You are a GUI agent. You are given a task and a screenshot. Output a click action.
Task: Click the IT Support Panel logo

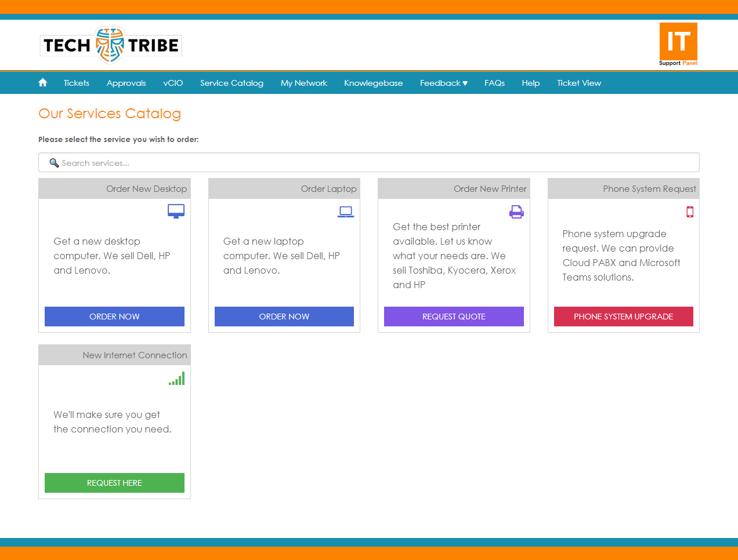point(678,44)
